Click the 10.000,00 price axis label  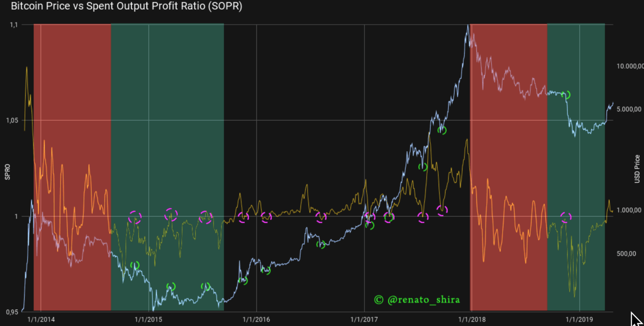click(630, 66)
